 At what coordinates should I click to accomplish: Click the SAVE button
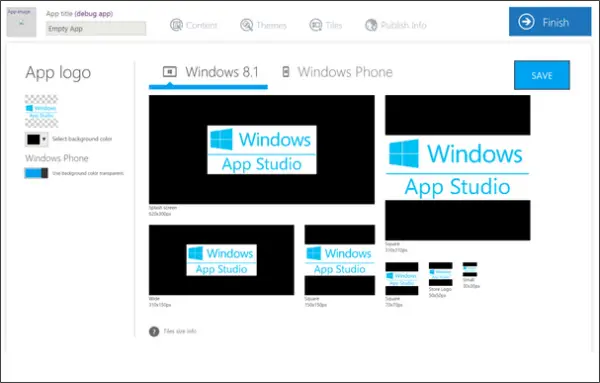pyautogui.click(x=542, y=75)
